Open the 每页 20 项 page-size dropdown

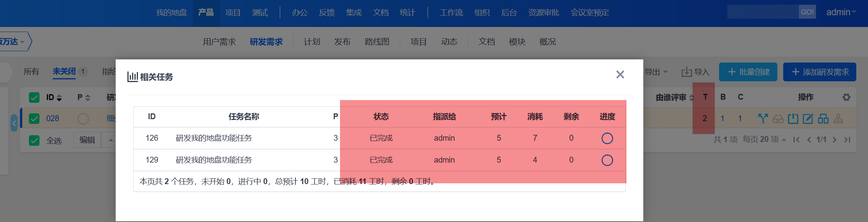click(x=764, y=140)
